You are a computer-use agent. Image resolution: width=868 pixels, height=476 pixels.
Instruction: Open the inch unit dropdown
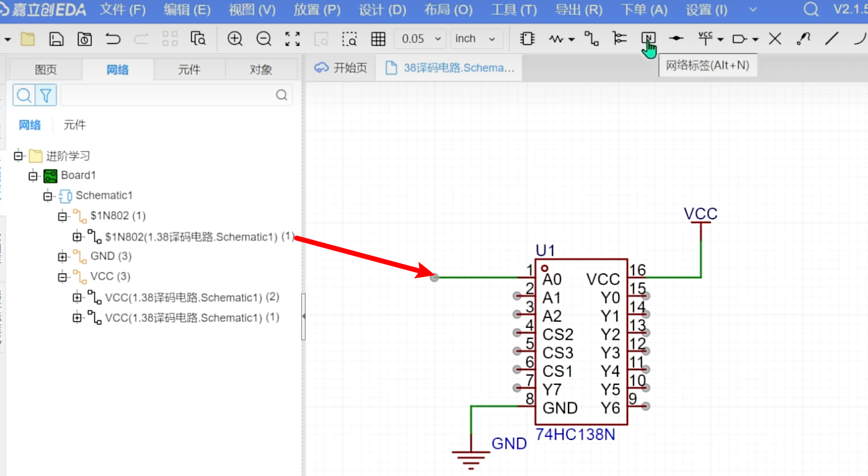[476, 39]
